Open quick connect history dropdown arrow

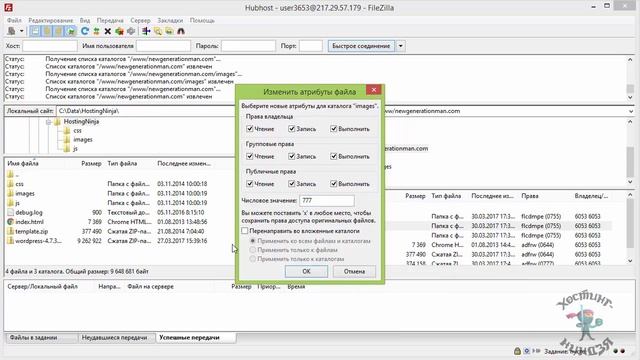pos(400,46)
